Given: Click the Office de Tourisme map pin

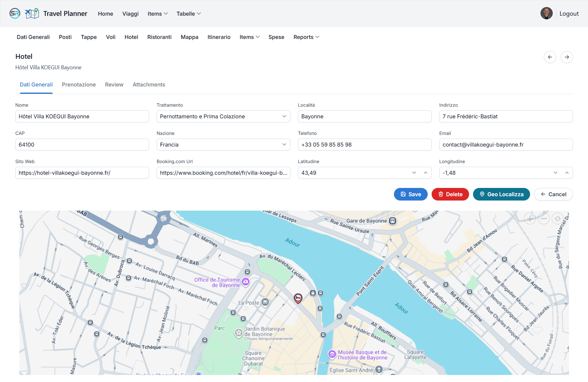Looking at the screenshot, I should coord(246,282).
